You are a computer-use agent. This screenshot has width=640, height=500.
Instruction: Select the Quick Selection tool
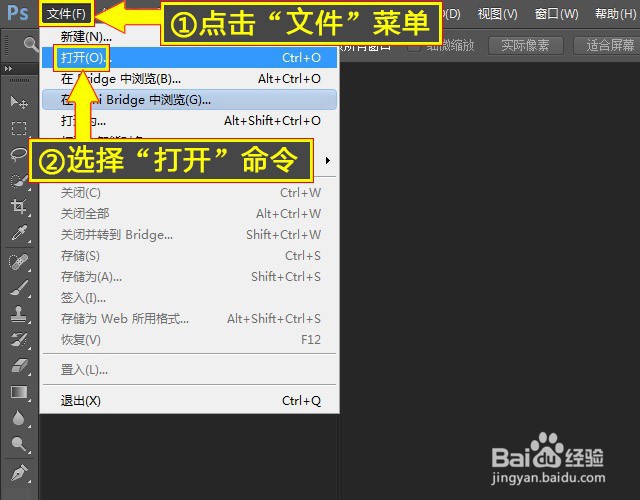19,181
